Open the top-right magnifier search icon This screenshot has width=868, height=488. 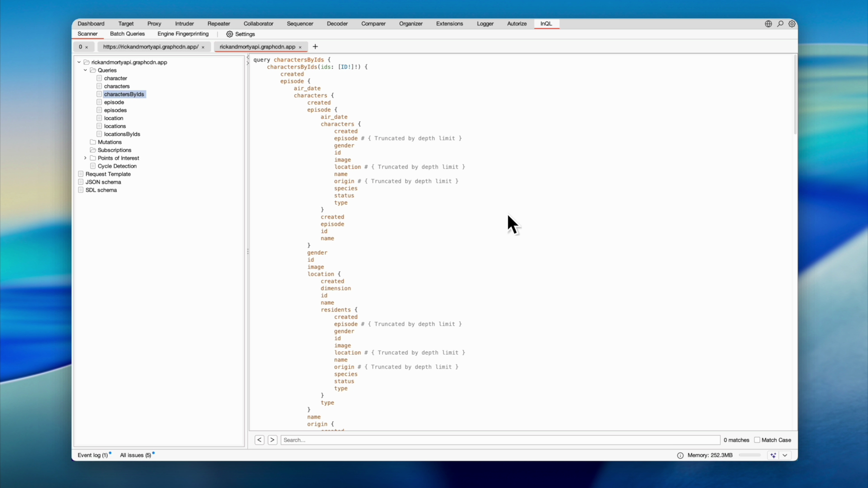[780, 24]
